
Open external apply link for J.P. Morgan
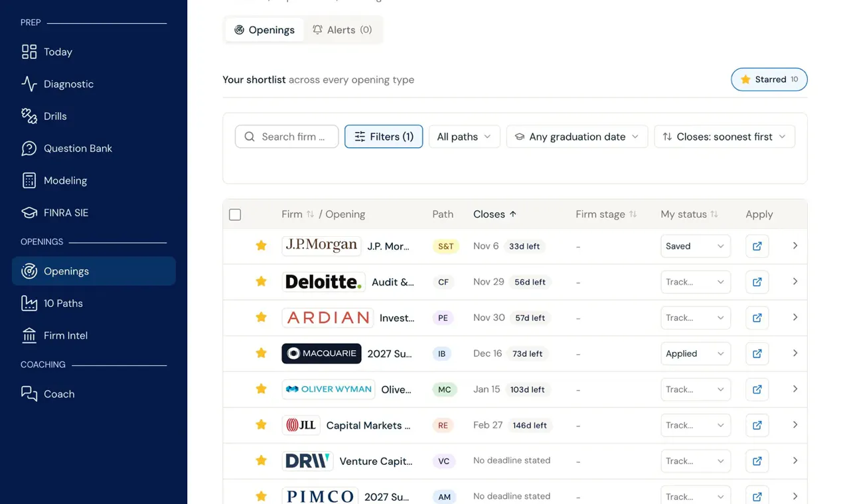tap(757, 246)
